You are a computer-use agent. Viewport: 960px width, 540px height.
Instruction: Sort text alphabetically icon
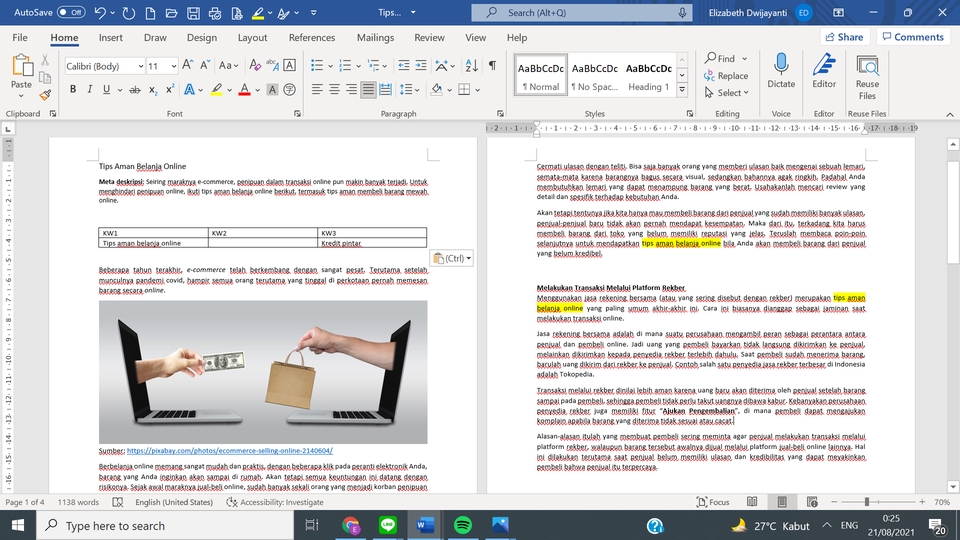(x=471, y=66)
